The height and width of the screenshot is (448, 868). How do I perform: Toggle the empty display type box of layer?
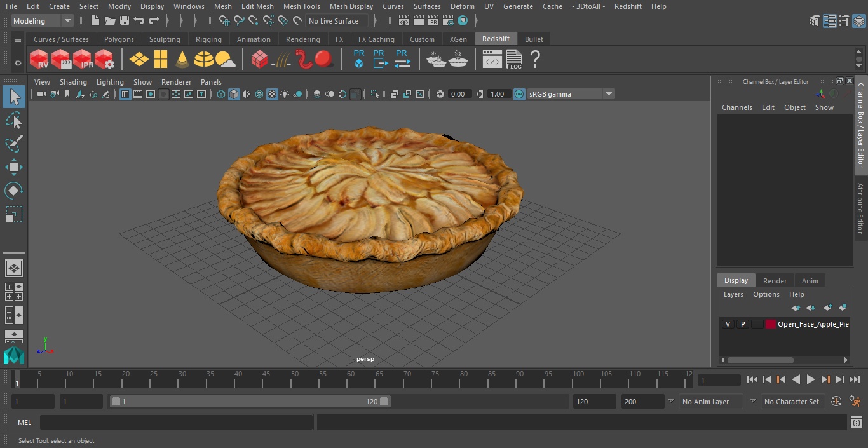(757, 324)
